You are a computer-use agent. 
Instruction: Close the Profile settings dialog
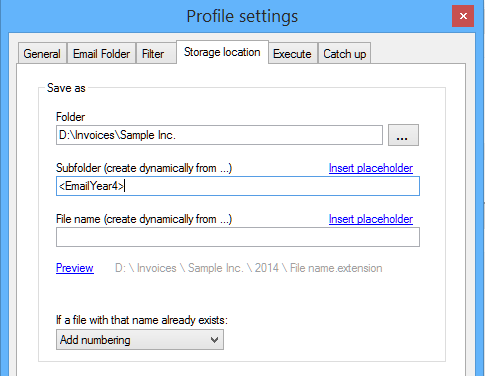463,16
